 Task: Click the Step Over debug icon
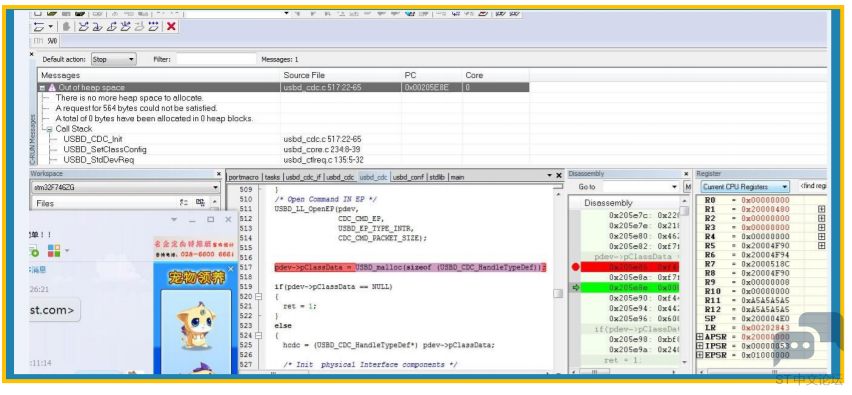click(x=83, y=26)
